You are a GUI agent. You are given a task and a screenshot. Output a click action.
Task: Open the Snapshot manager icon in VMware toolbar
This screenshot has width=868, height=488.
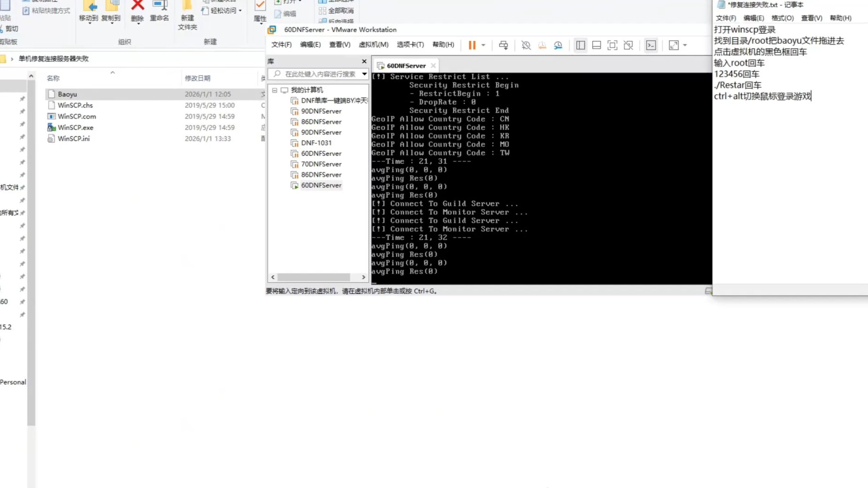point(558,45)
